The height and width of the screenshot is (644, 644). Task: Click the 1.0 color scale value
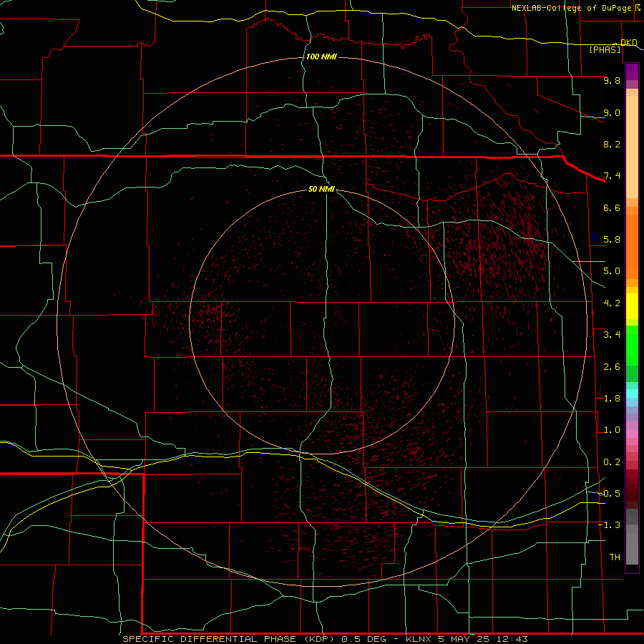pos(612,430)
